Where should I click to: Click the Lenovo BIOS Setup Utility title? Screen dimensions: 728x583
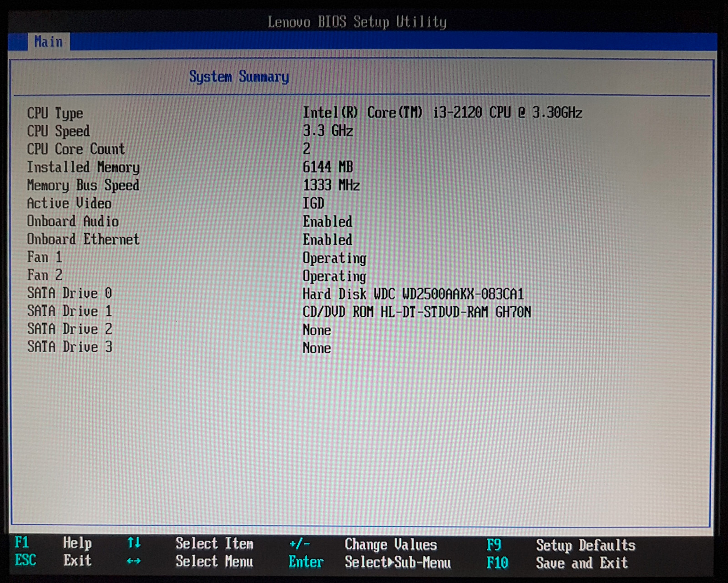pos(357,22)
